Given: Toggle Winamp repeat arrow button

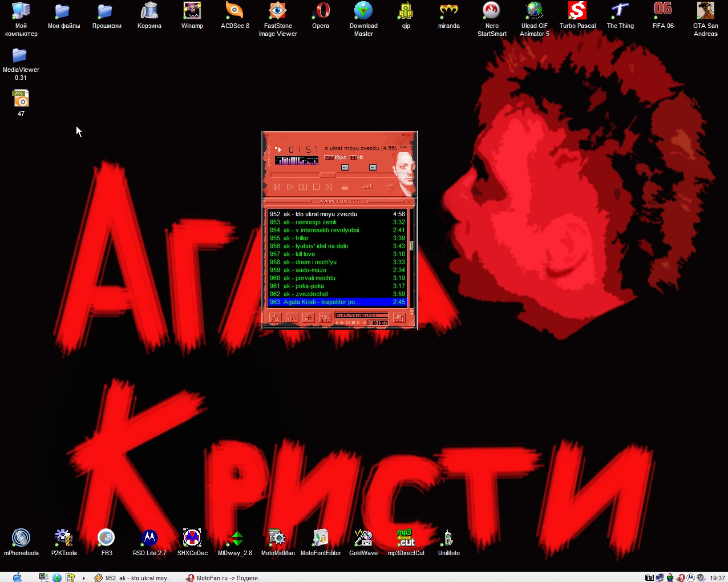Looking at the screenshot, I should (x=390, y=186).
